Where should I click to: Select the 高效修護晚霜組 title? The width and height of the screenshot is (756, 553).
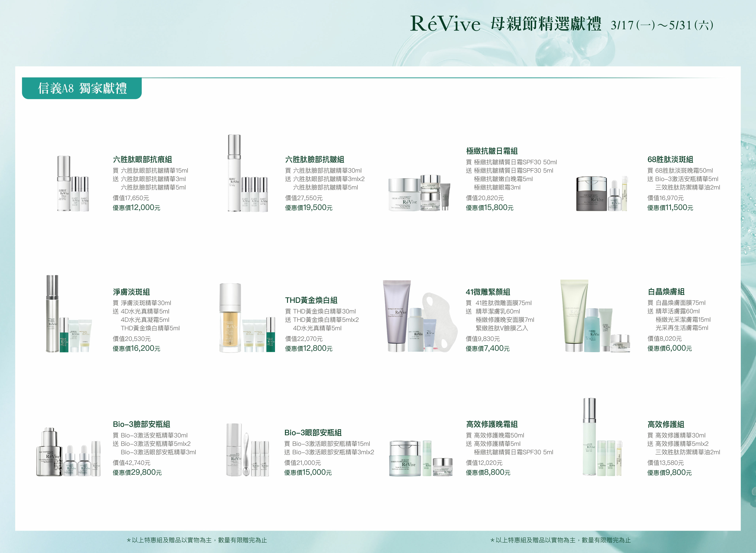(x=492, y=424)
